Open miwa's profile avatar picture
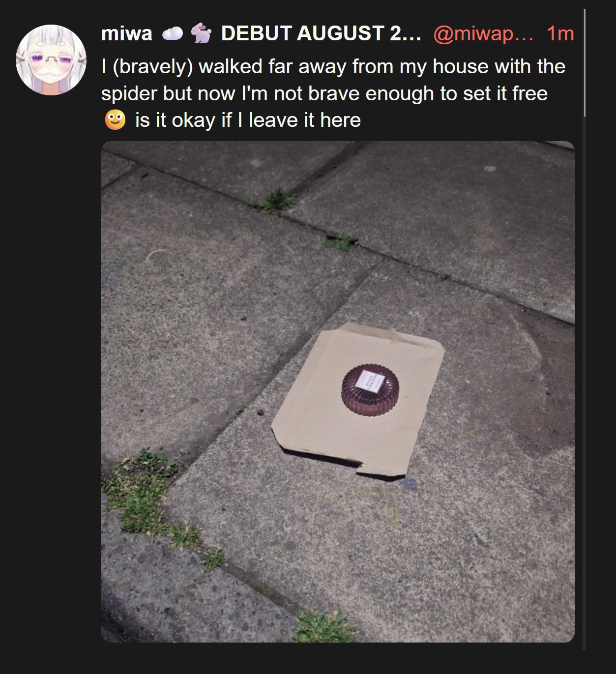Image resolution: width=616 pixels, height=674 pixels. (x=51, y=60)
